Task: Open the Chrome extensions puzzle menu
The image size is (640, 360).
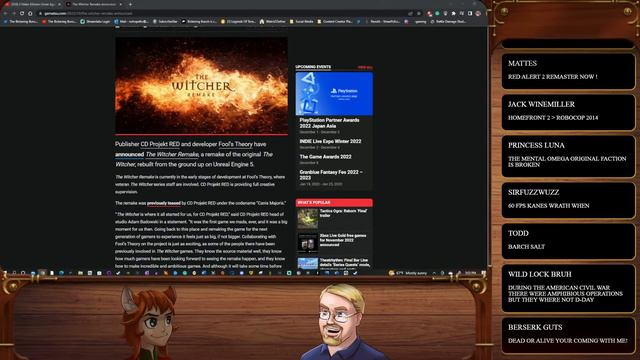Action: (453, 13)
